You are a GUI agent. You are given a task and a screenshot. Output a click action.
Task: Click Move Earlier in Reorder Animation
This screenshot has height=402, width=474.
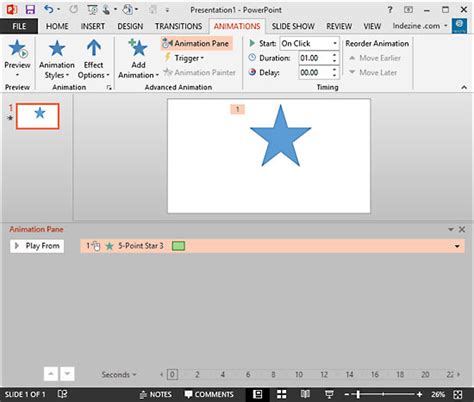tap(375, 58)
